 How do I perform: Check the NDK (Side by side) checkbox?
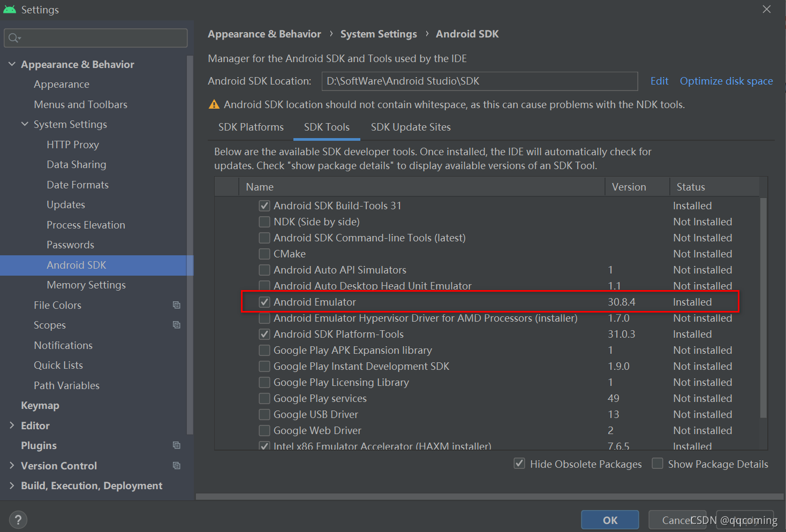pyautogui.click(x=264, y=222)
